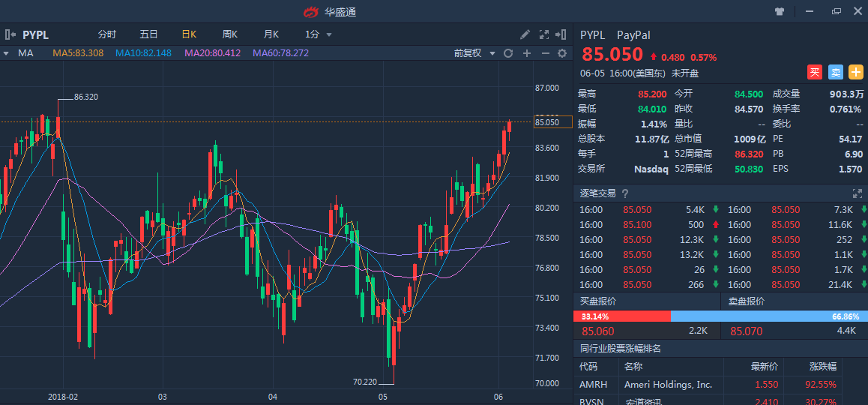Click the red 33.14% bid ratio bar
The width and height of the screenshot is (868, 405).
(x=622, y=316)
